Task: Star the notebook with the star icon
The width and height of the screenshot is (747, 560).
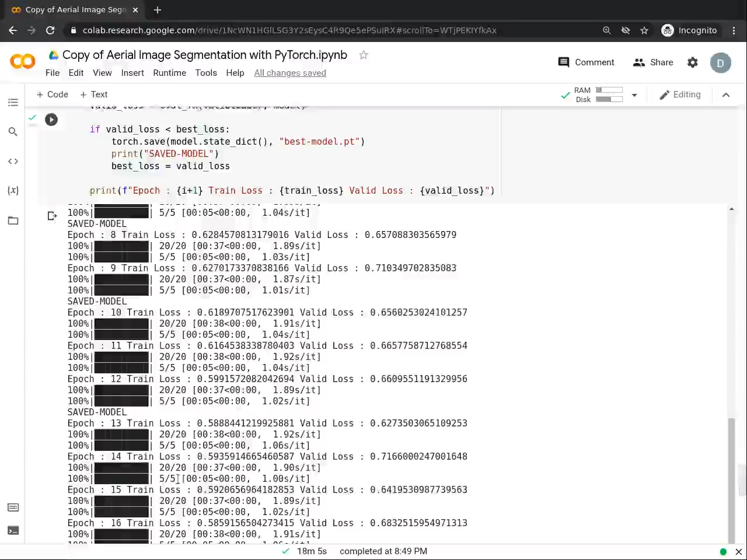Action: 364,55
